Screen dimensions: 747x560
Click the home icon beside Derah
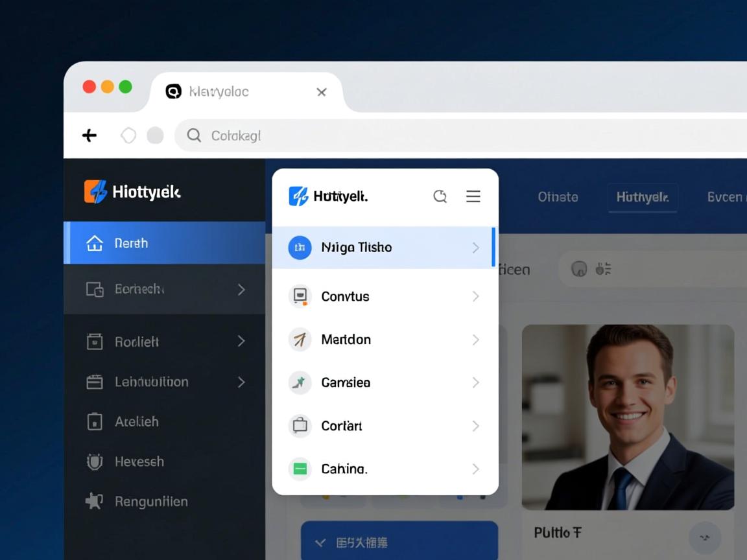pyautogui.click(x=95, y=243)
